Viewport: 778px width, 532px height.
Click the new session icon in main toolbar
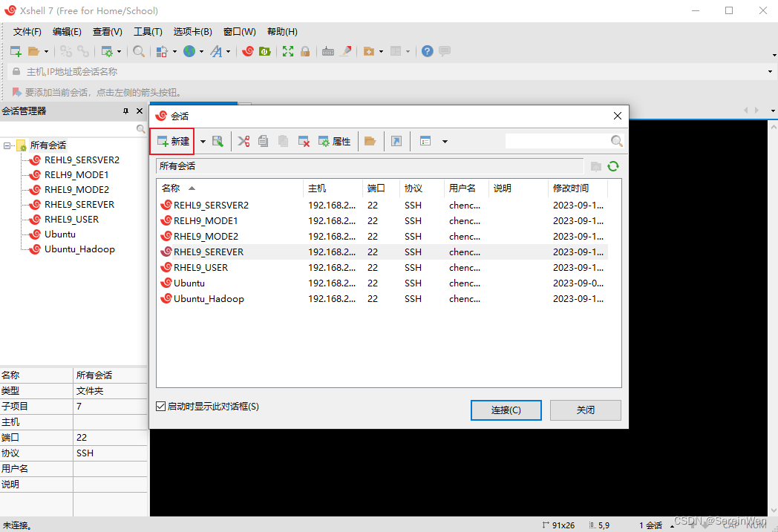pyautogui.click(x=16, y=51)
